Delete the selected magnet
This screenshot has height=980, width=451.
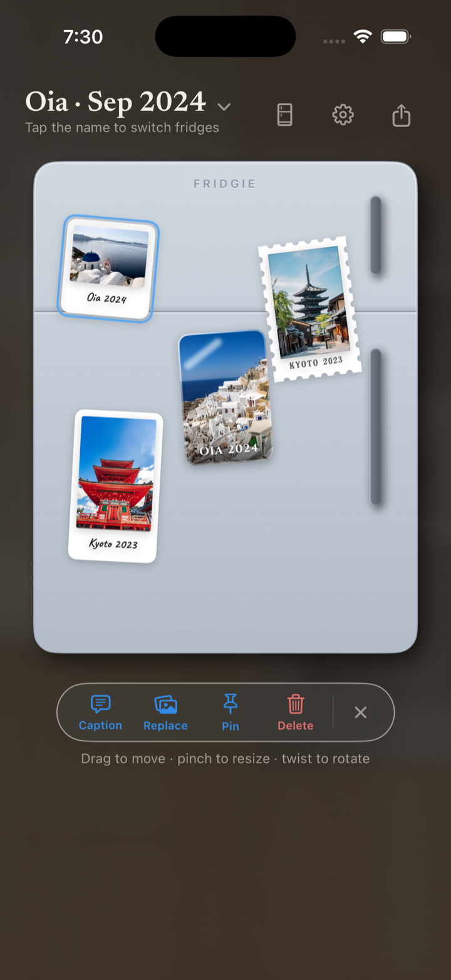coord(296,713)
